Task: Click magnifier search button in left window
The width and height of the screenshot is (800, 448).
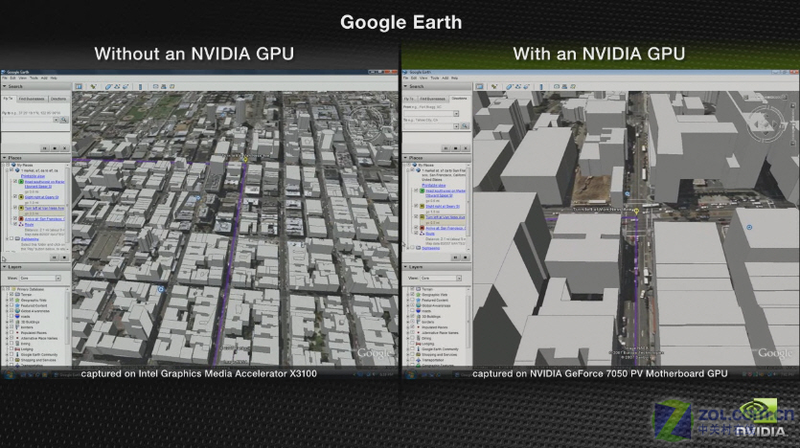Action: [64, 120]
